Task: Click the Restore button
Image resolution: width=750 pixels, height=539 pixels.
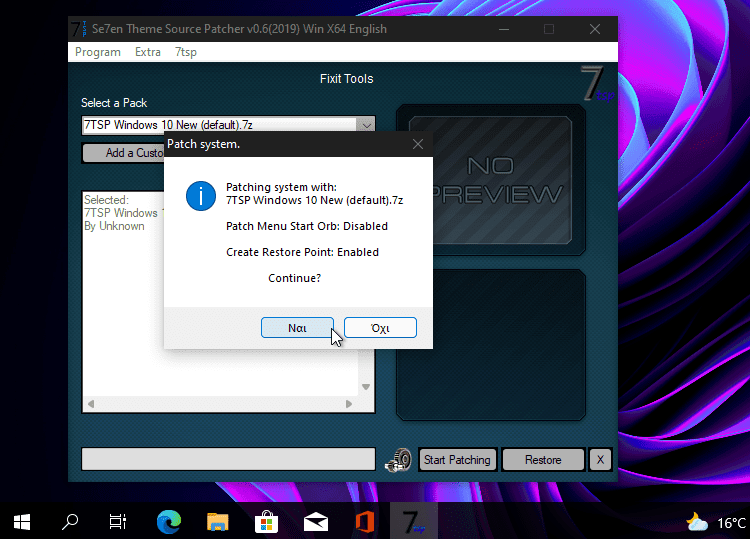Action: coord(543,460)
